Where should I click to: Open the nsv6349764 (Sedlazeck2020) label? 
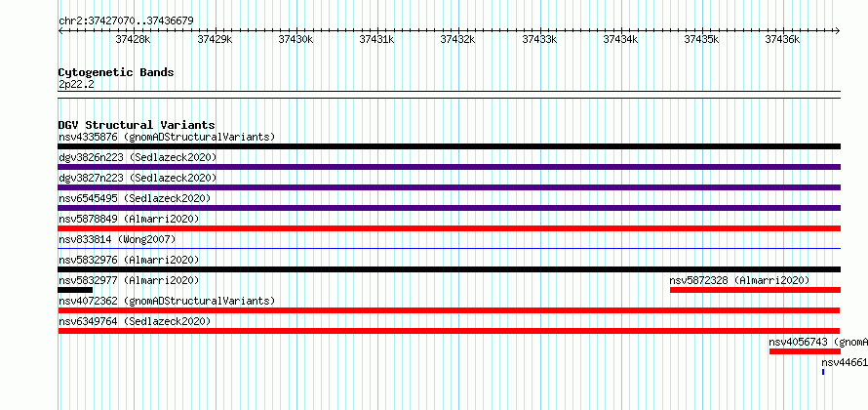tap(135, 321)
